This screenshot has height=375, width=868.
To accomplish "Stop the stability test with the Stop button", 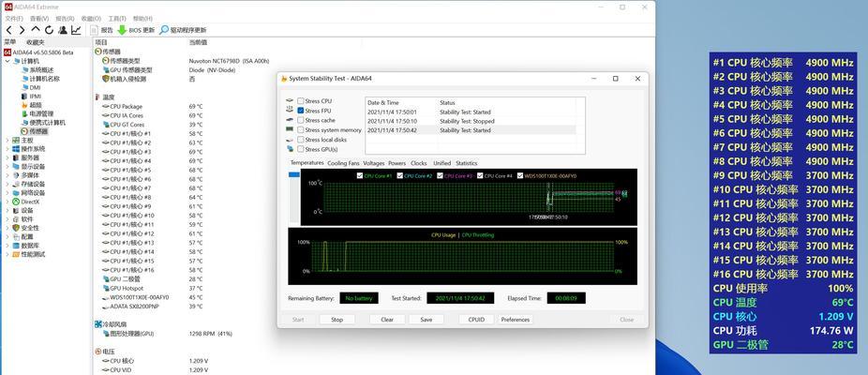I will (337, 320).
